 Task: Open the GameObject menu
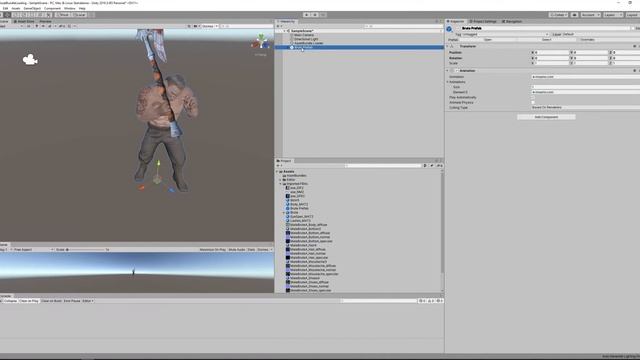point(32,8)
